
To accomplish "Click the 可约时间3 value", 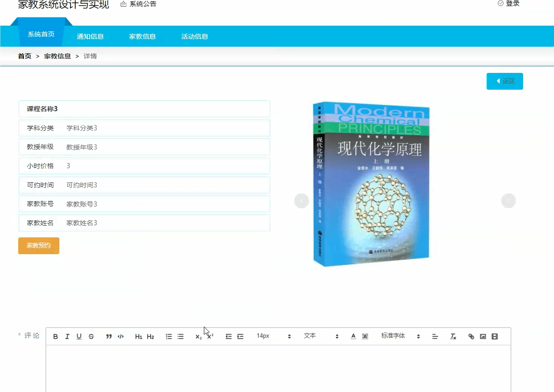I will coord(82,185).
